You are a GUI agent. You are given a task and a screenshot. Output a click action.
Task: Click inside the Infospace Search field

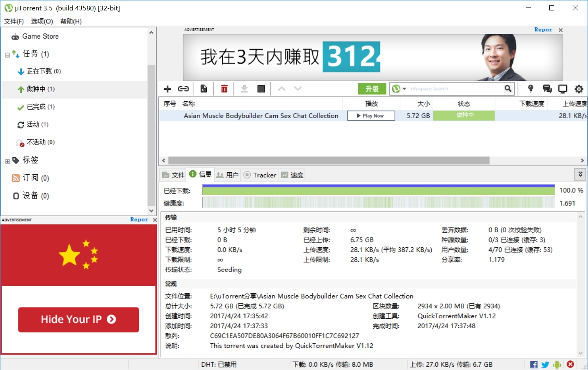pos(455,89)
